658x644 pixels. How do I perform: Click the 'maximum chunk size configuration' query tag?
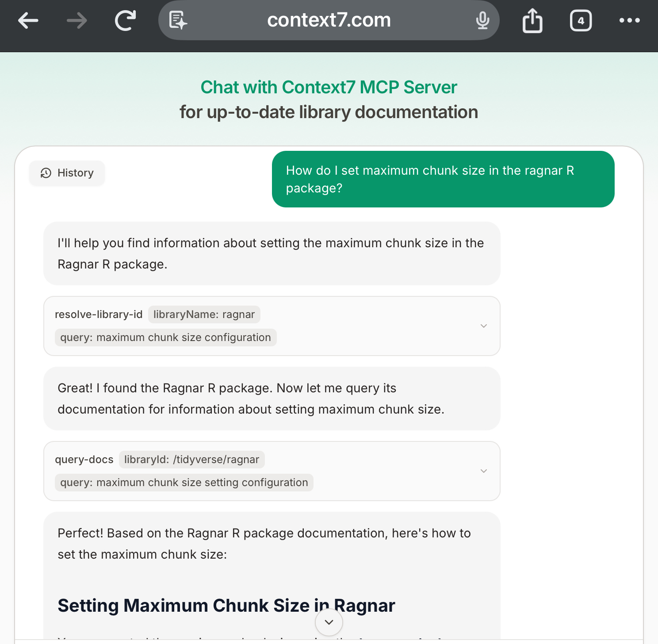tap(165, 337)
